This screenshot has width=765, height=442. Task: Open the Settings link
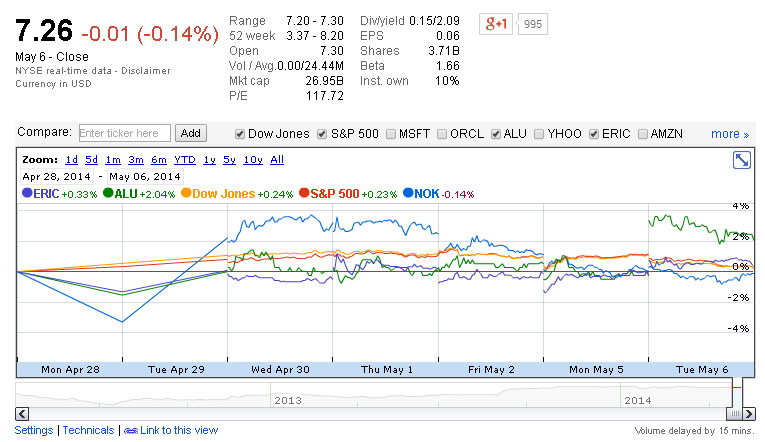[x=34, y=430]
